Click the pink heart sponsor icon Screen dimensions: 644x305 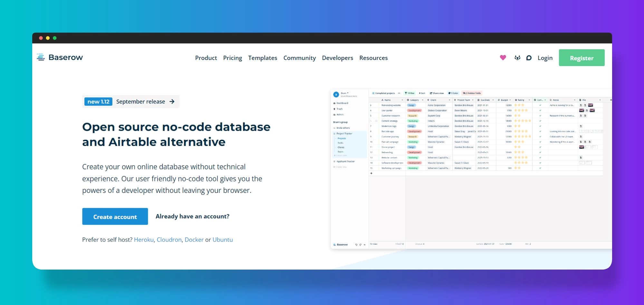point(503,58)
